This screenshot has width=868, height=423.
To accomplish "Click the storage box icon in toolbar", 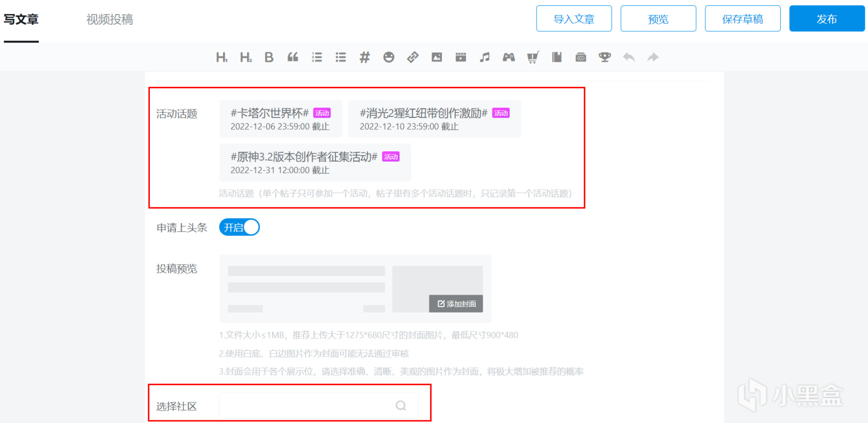I will (581, 57).
